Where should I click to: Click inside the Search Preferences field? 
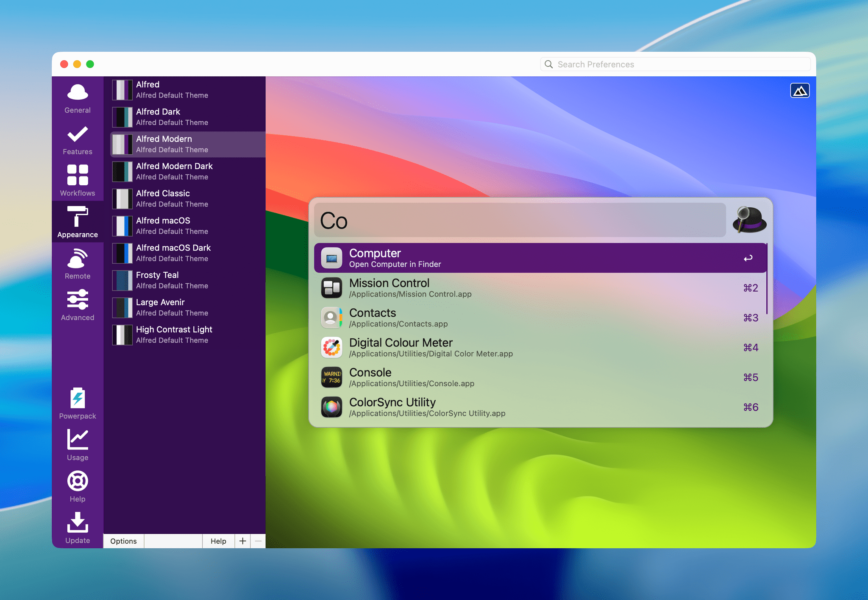point(675,64)
